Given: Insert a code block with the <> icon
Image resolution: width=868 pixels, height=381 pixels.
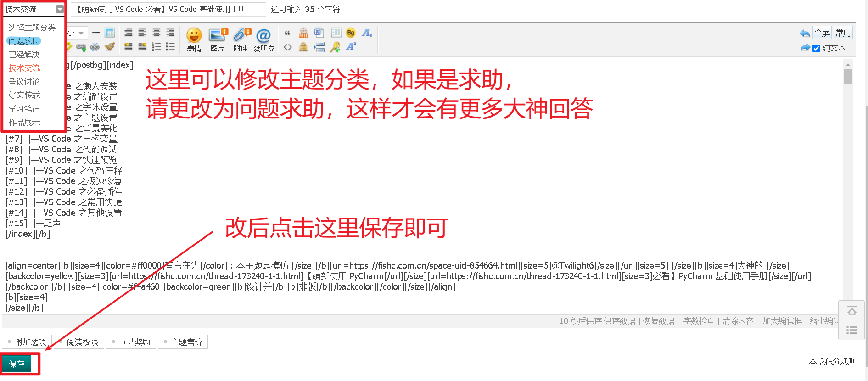Looking at the screenshot, I should pos(287,47).
